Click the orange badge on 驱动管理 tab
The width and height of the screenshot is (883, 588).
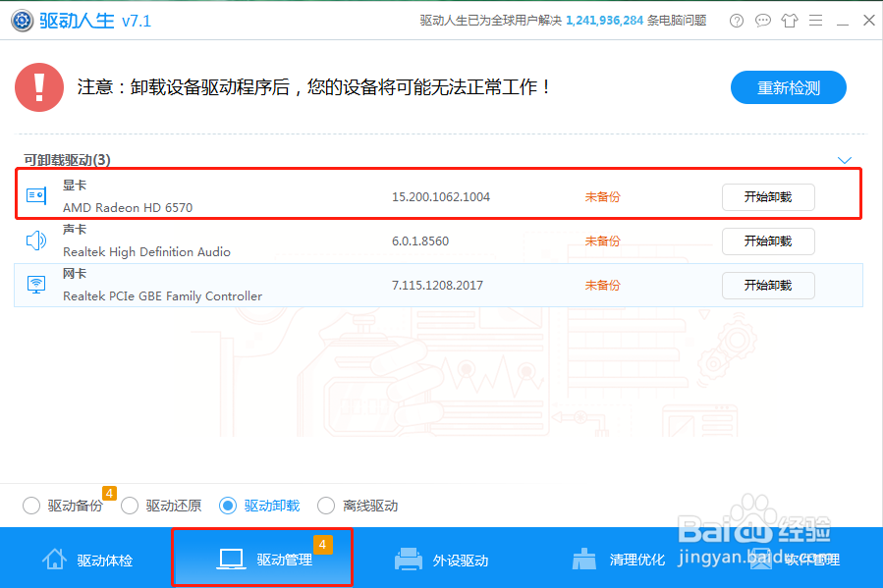click(323, 544)
